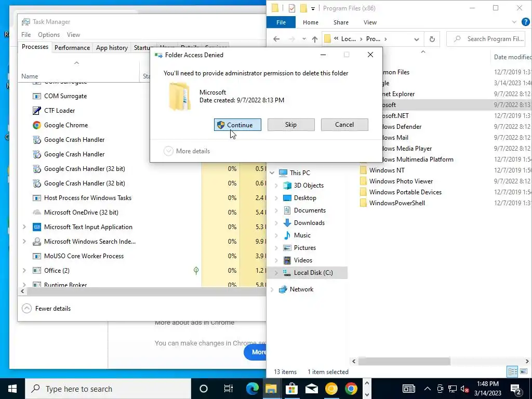Click Explorer Up one level arrow

click(315, 39)
